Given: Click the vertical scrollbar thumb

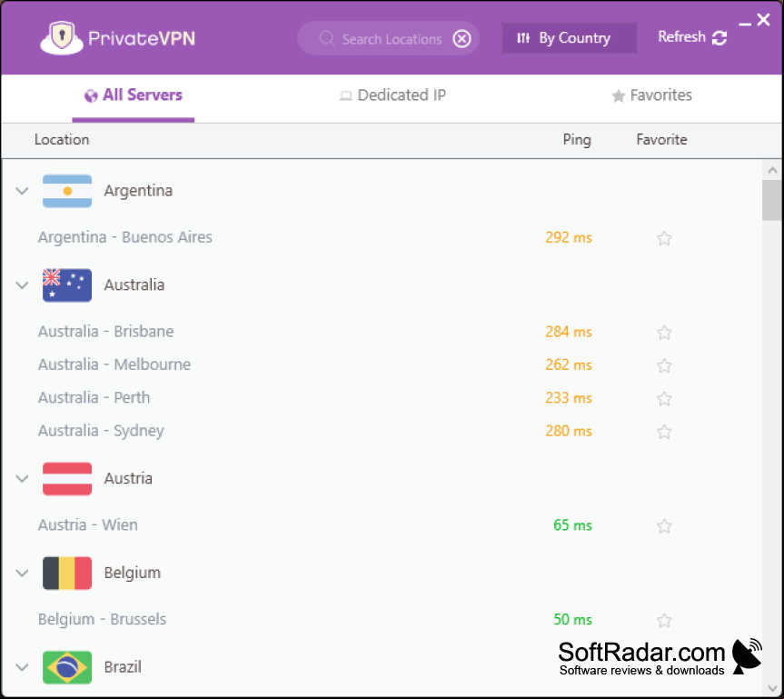Looking at the screenshot, I should click(772, 200).
